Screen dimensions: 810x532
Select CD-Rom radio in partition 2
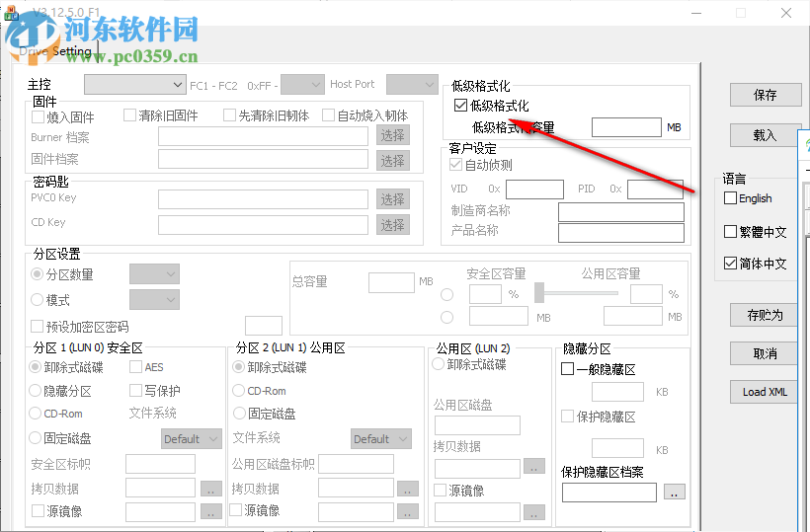click(239, 391)
